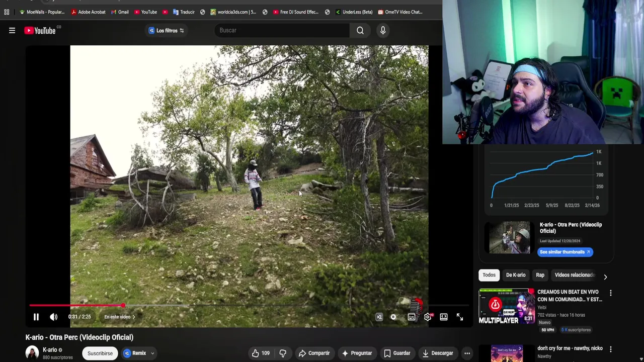Click the '50 VPH' badge

pyautogui.click(x=548, y=330)
